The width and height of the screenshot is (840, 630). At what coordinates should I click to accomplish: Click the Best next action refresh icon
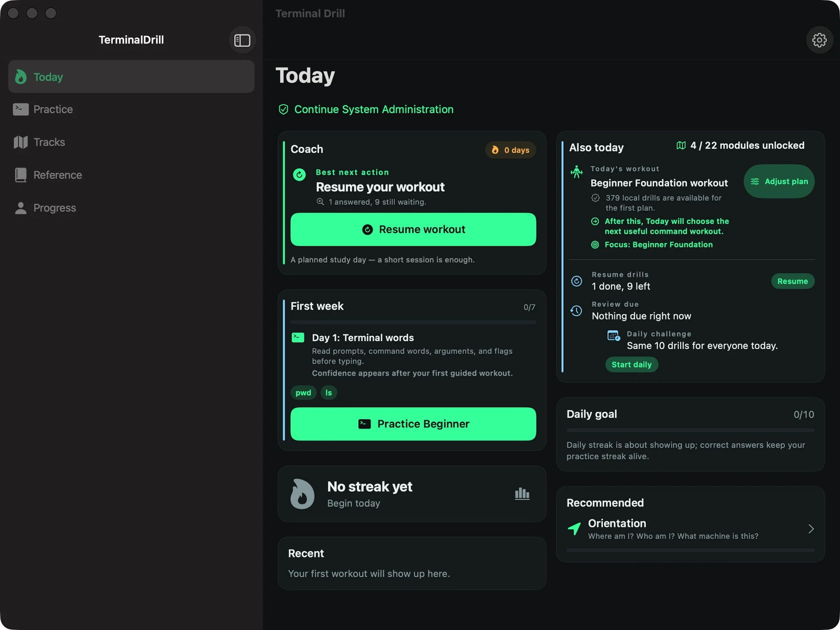point(299,175)
